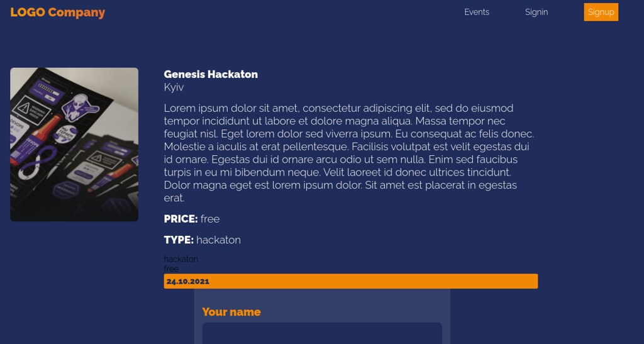Click the small hackaton tag text
Viewport: 644px width, 344px height.
pos(180,259)
